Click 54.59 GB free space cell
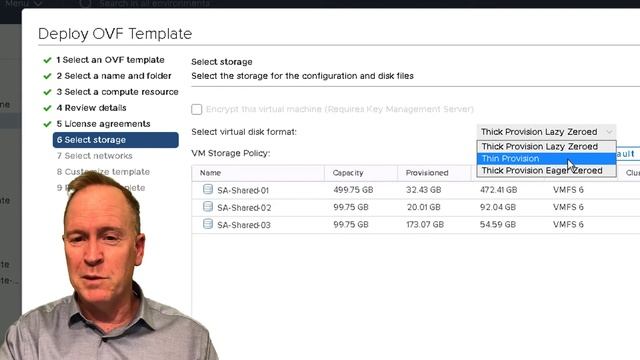 tap(498, 224)
